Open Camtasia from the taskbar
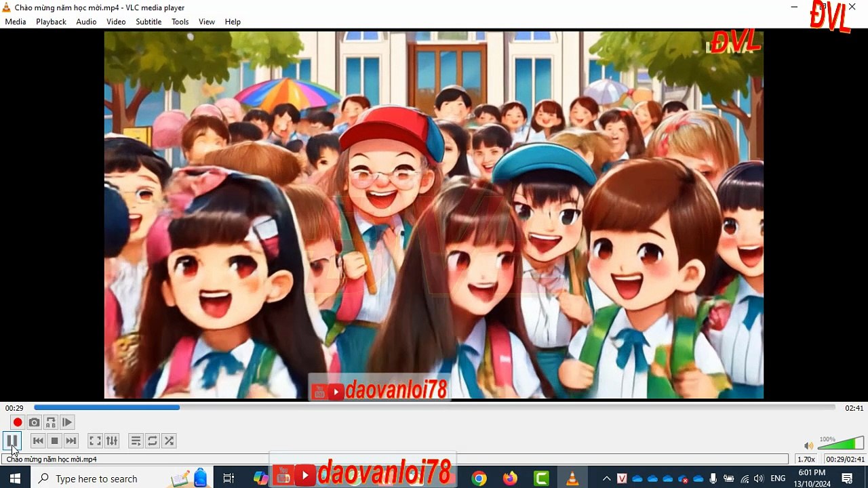The width and height of the screenshot is (868, 488). click(x=541, y=479)
